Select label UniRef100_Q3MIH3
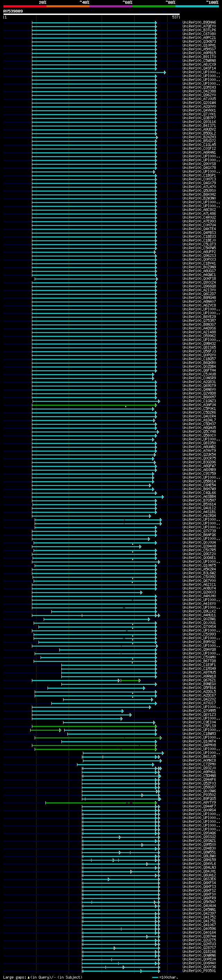Screen dimensions: 222x980 (x=199, y=88)
